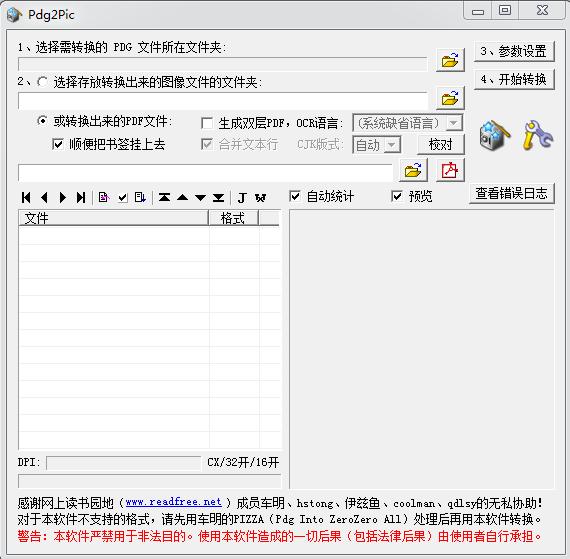Image resolution: width=570 pixels, height=559 pixels.
Task: Select the 或转换出来的PDF文件 radio option
Action: point(42,121)
